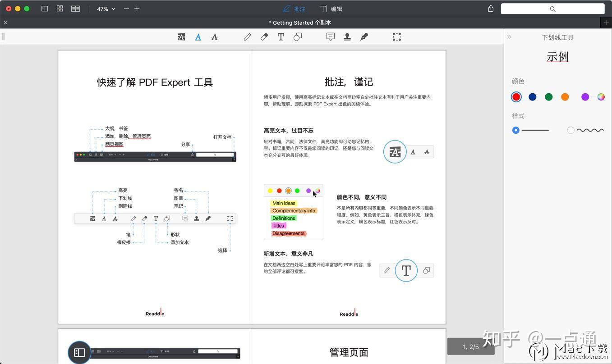Click the search field in the toolbar

(552, 9)
